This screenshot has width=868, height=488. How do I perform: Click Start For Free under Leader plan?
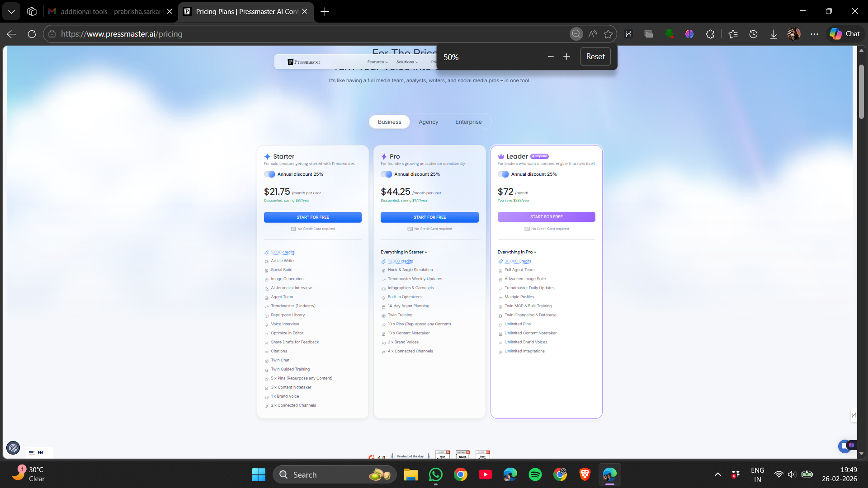point(546,217)
